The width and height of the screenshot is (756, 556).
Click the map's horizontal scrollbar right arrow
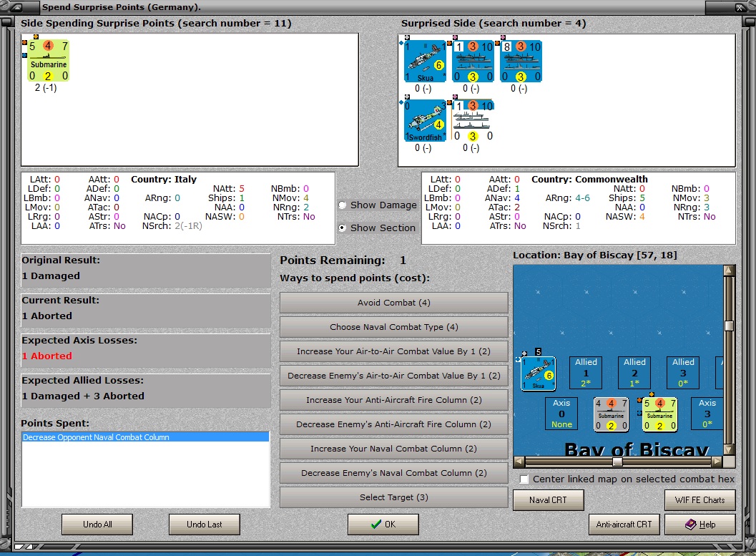tap(717, 462)
